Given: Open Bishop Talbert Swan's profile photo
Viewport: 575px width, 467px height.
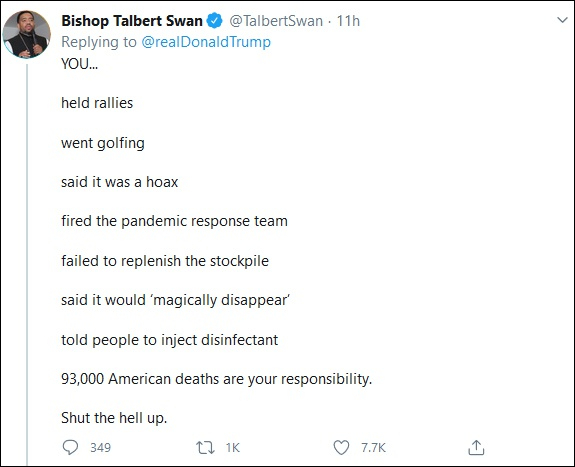Looking at the screenshot, I should click(26, 34).
